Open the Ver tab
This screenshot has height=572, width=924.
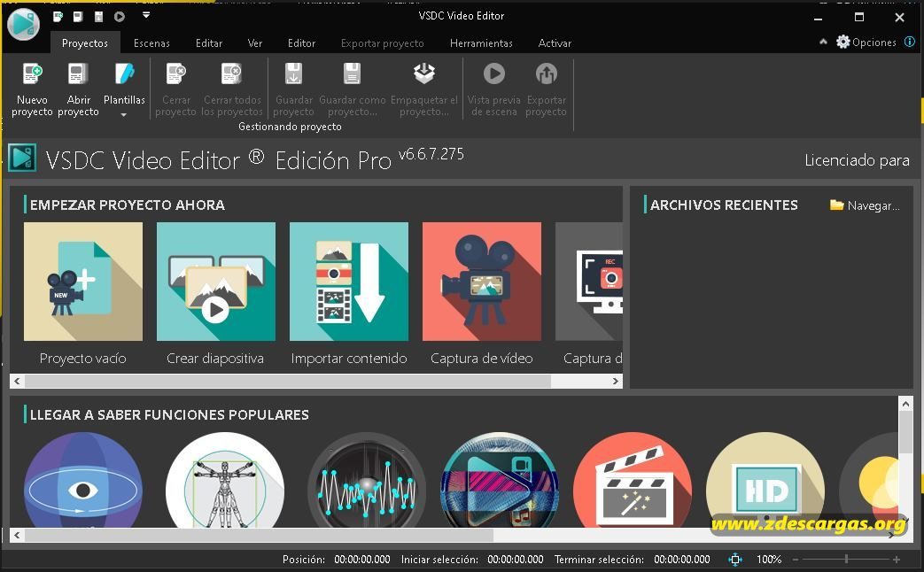coord(254,43)
